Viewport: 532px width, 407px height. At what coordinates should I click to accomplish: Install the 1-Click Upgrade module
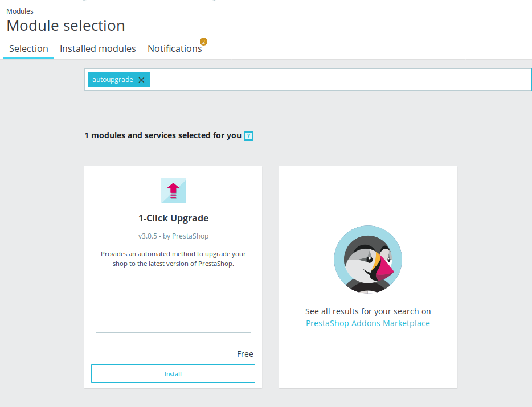click(x=173, y=373)
